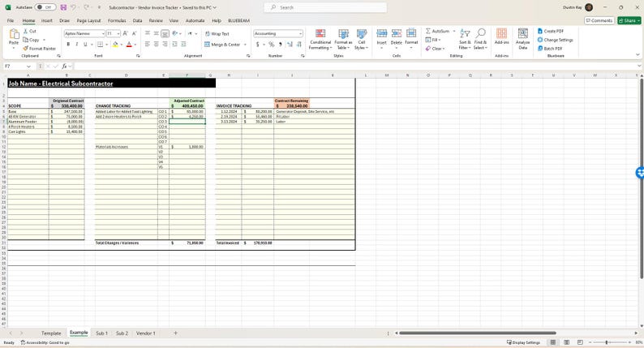Click the Analyze Data icon

tap(523, 34)
